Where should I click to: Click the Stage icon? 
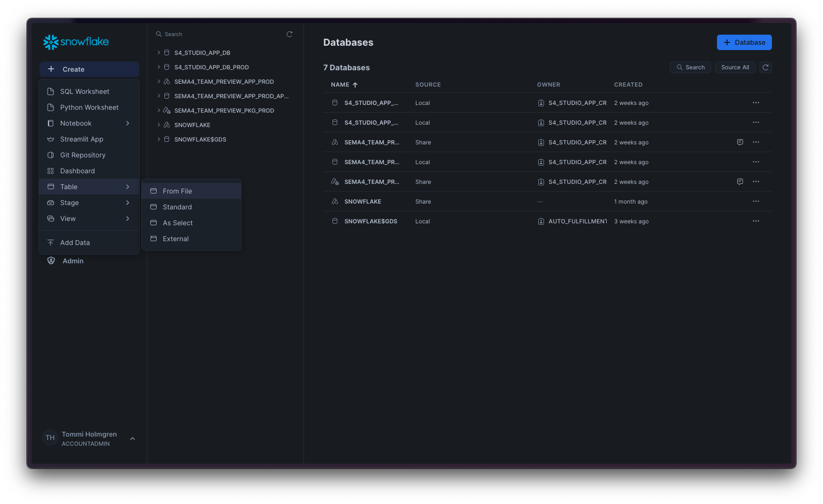point(51,203)
